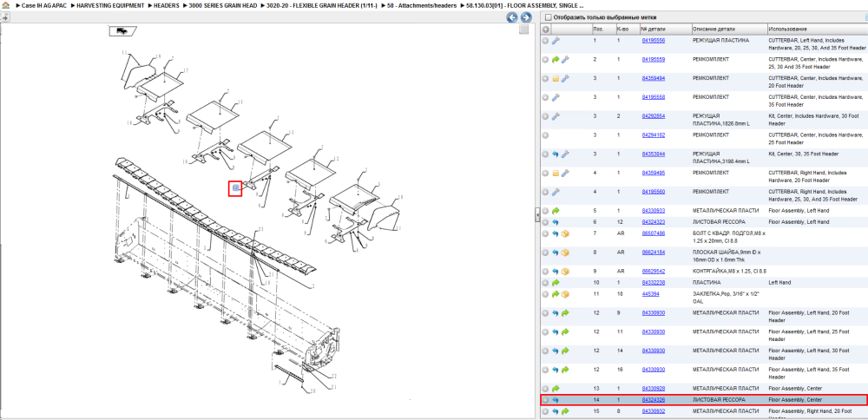868x420 pixels.
Task: Select 'Floor Assembly, Center' on row 84330928
Action: pos(795,388)
